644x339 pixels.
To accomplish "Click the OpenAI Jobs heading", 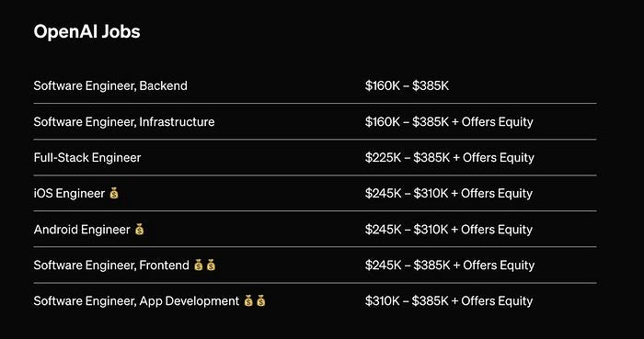I will click(x=87, y=31).
